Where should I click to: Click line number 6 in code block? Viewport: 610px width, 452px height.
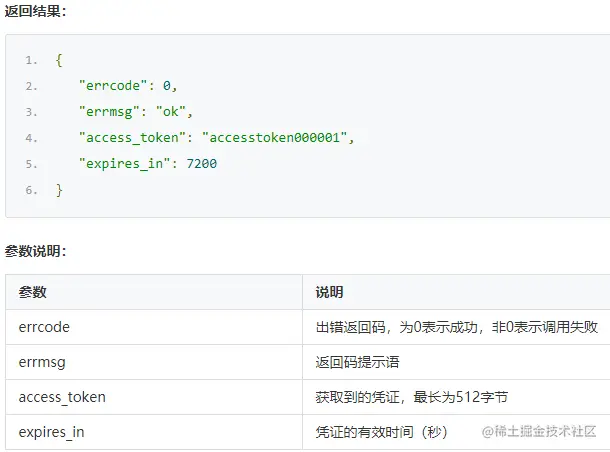pos(31,189)
